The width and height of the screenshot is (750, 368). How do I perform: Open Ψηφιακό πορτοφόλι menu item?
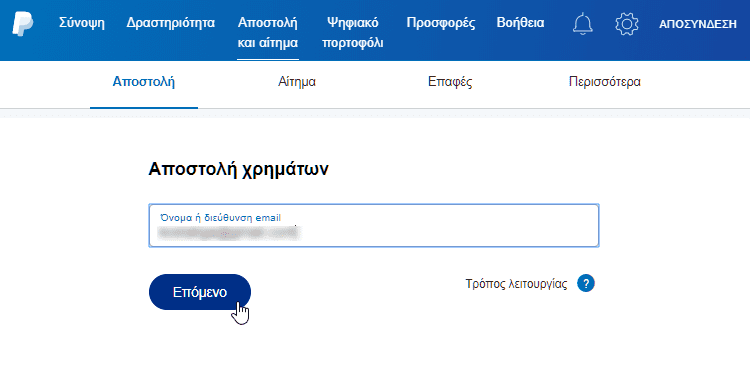coord(353,33)
